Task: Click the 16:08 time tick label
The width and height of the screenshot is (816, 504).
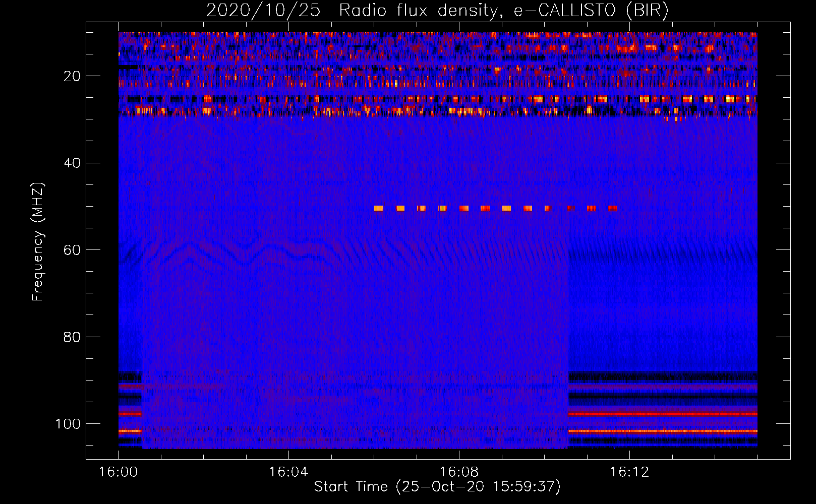Action: [x=459, y=472]
